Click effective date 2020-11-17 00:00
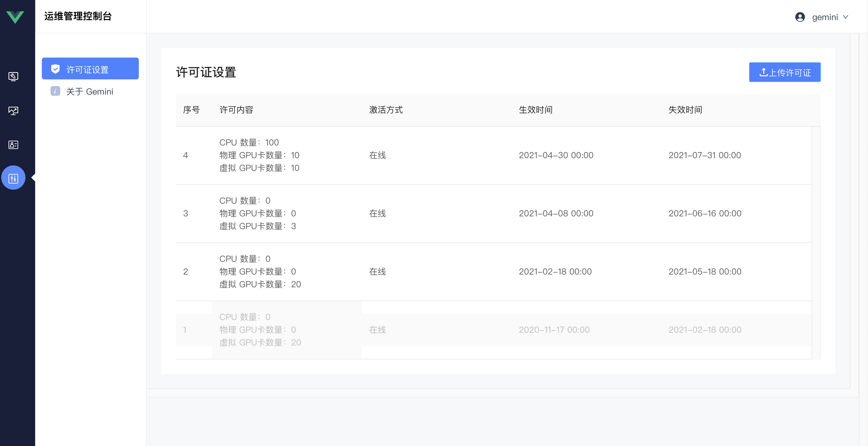The width and height of the screenshot is (868, 446). coord(554,330)
